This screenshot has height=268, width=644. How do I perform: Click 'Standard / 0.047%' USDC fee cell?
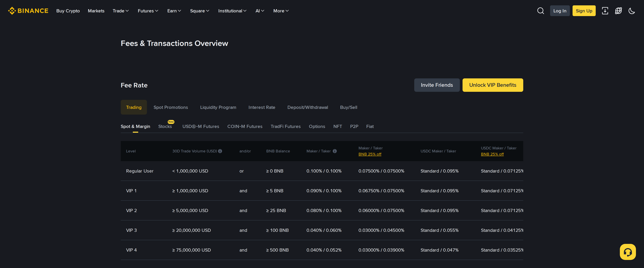(440, 250)
